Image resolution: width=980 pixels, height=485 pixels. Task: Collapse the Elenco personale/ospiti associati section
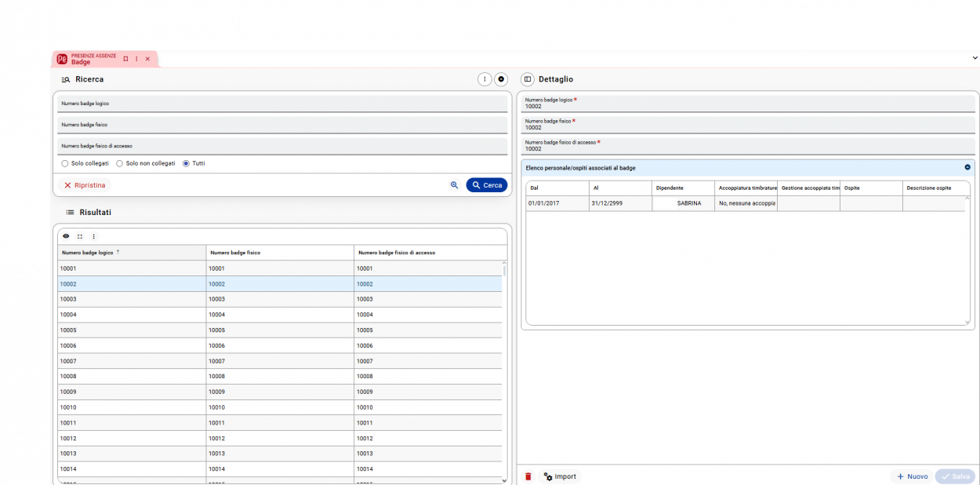[x=967, y=167]
